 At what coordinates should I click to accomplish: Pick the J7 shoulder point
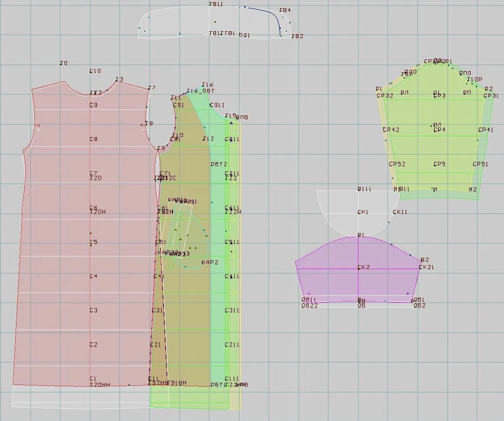(x=152, y=88)
